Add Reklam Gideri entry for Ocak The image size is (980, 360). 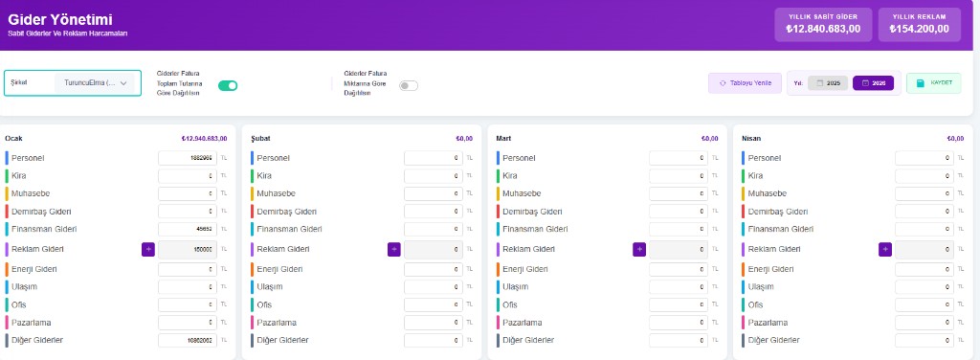(148, 249)
